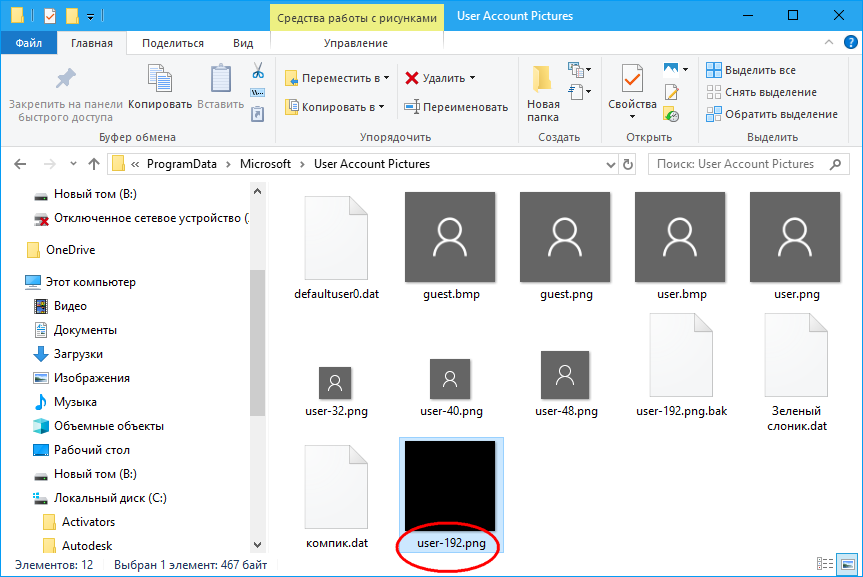Click the Copy ribbon button
The height and width of the screenshot is (577, 863).
[160, 87]
